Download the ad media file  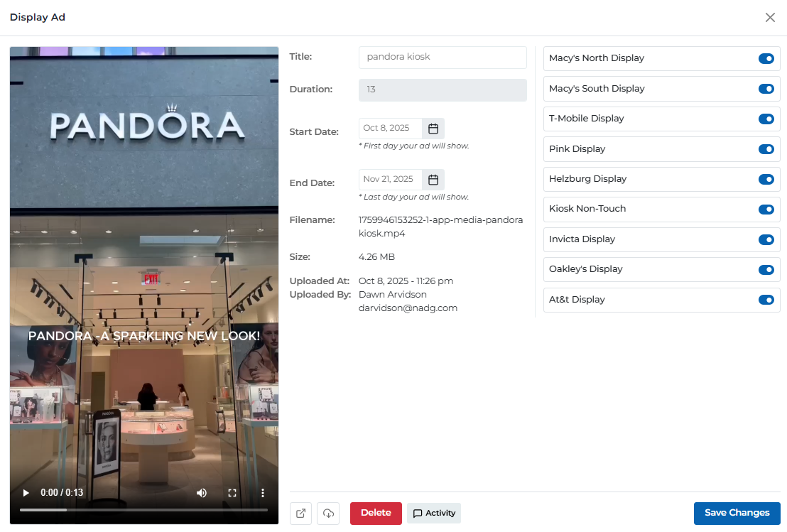click(328, 514)
